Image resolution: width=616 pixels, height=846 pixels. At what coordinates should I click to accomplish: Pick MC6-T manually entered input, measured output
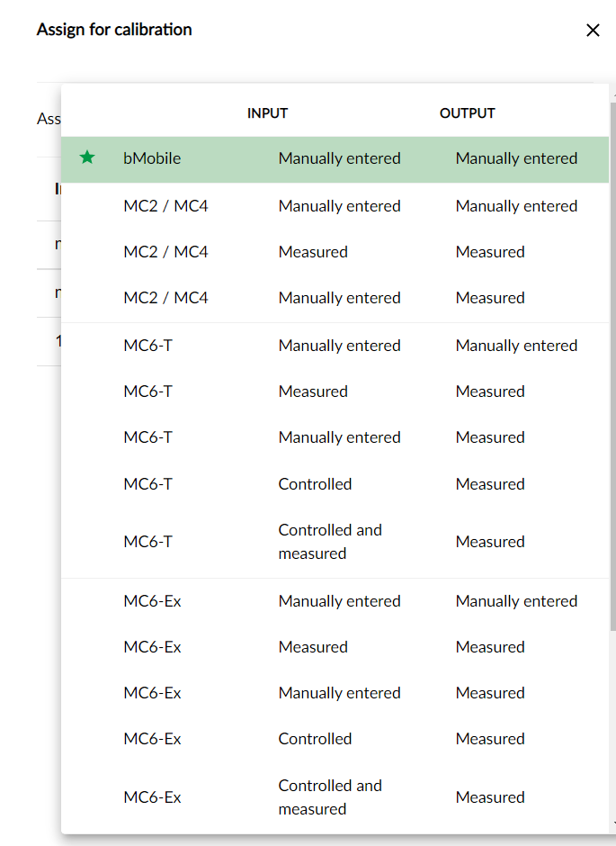pyautogui.click(x=335, y=437)
